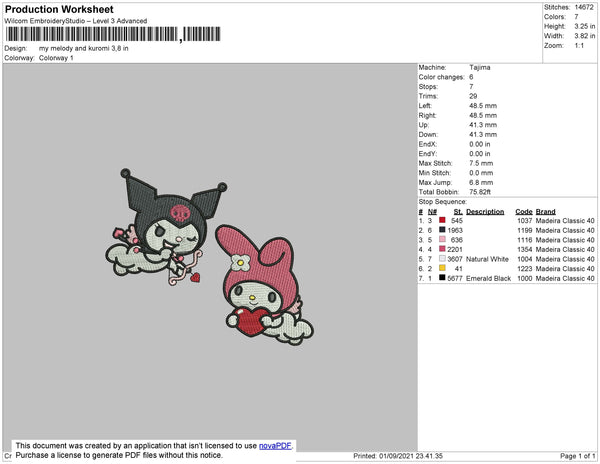Screen dimensions: 600x464
Task: Click the Width value '3.82 in'
Action: click(x=585, y=36)
